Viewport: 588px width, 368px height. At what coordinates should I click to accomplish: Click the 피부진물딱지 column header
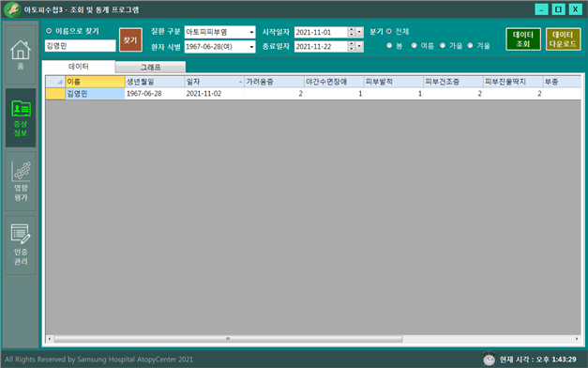point(512,82)
